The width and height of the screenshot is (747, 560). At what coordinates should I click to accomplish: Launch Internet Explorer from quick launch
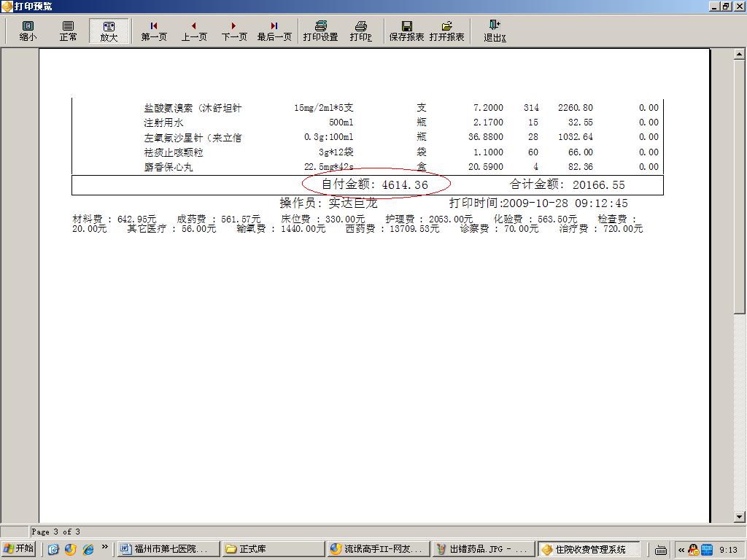point(88,550)
